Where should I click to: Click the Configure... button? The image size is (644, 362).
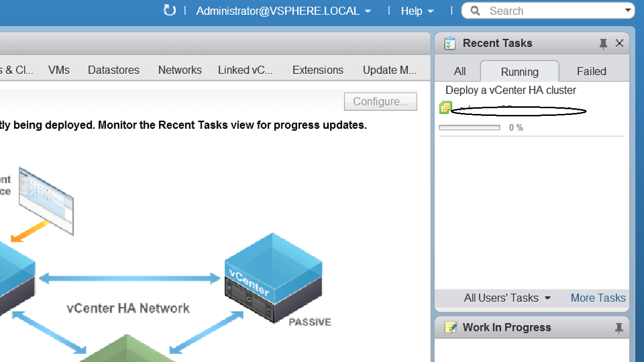(380, 102)
